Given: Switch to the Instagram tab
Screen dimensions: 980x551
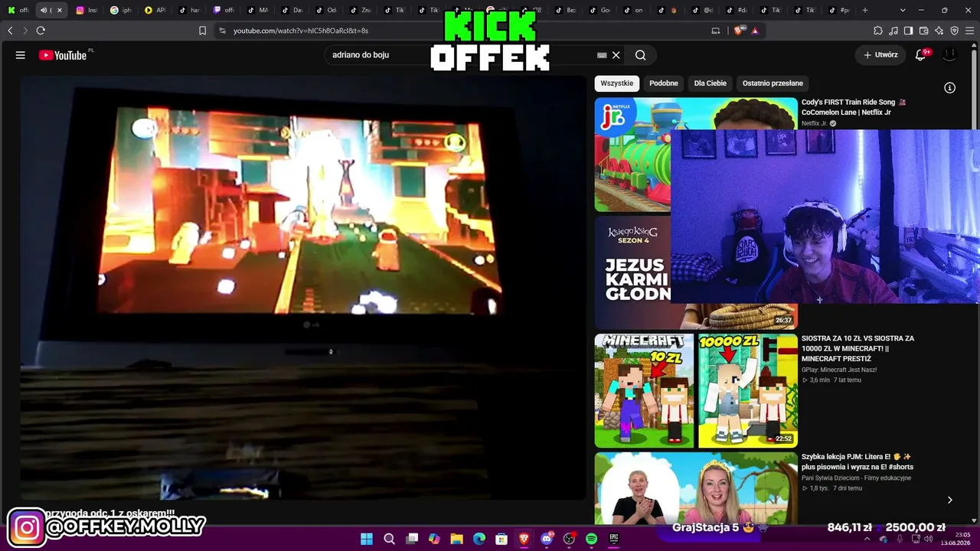Looking at the screenshot, I should click(87, 10).
